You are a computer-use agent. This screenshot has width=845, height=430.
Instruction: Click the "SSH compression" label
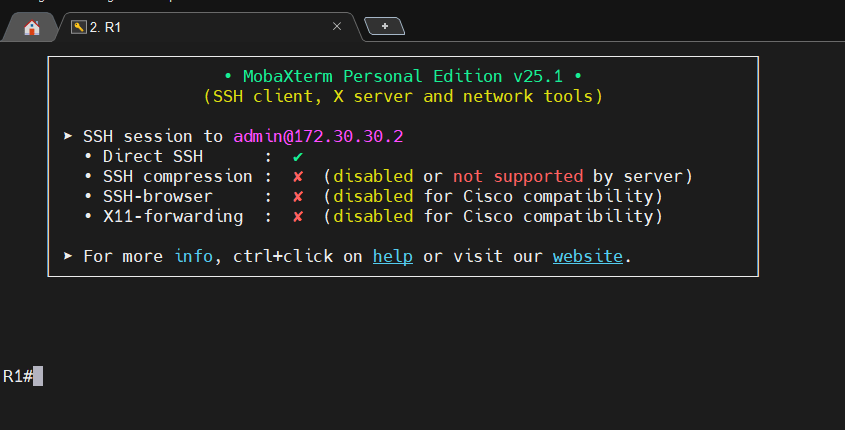[x=178, y=177]
